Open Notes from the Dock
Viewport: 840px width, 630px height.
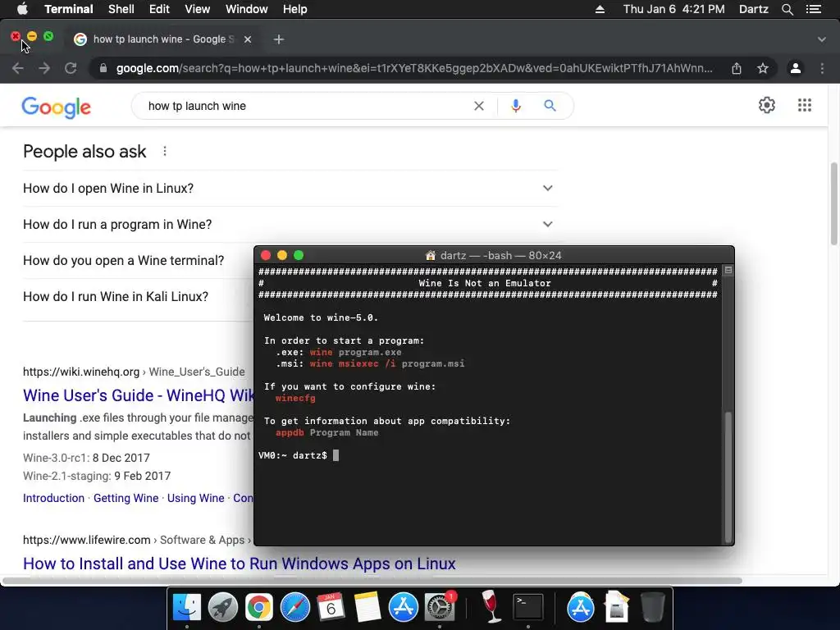tap(367, 608)
